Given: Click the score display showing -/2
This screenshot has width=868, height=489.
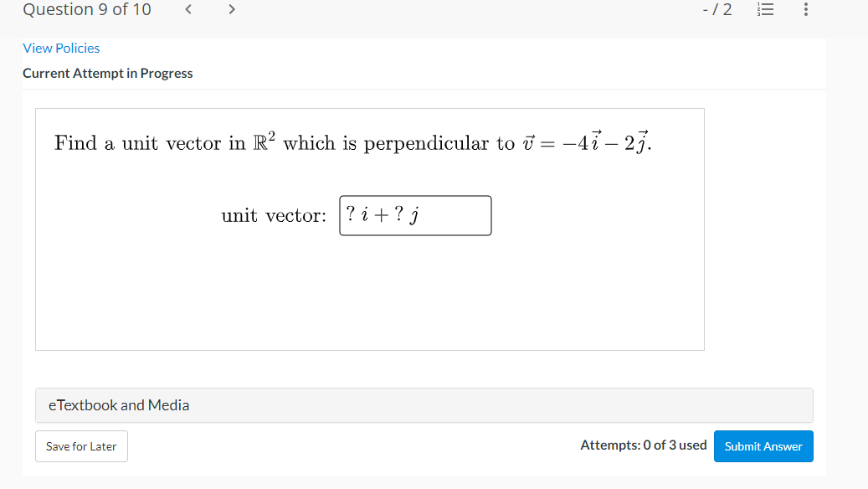Looking at the screenshot, I should pos(716,9).
